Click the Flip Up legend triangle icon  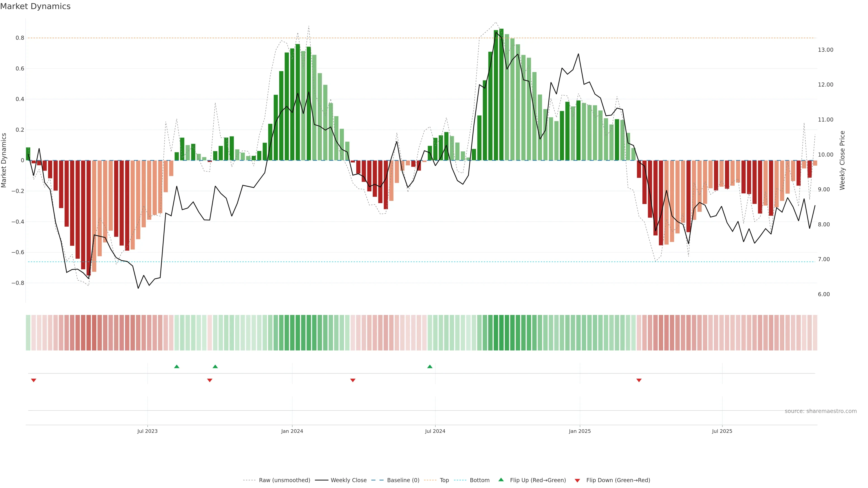coord(501,480)
